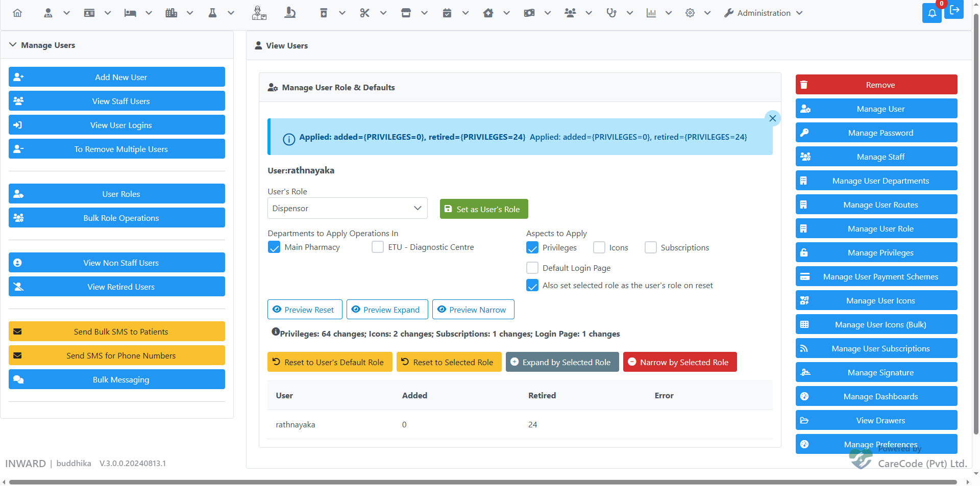Click the Preview Narrow button
Screen dimensions: 980x486
[x=473, y=310]
